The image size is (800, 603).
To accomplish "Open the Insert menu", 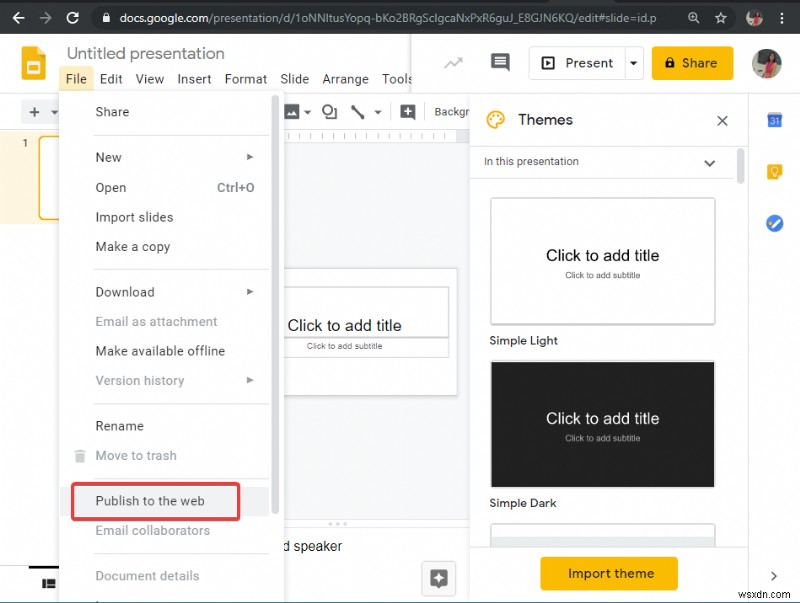I will click(x=194, y=79).
